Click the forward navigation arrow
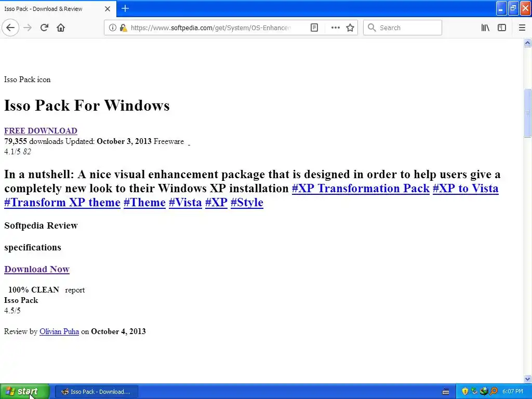 click(x=28, y=28)
